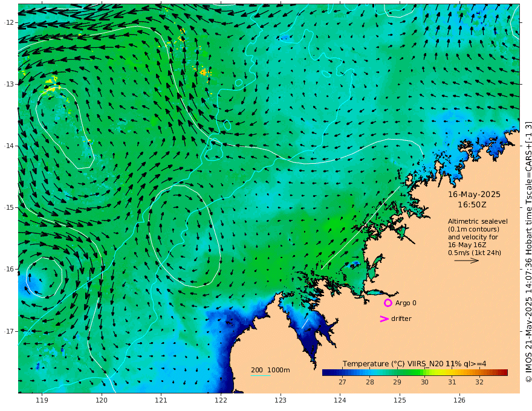Click the IMOS copyright vertical text
532x411 pixels.
pos(528,252)
